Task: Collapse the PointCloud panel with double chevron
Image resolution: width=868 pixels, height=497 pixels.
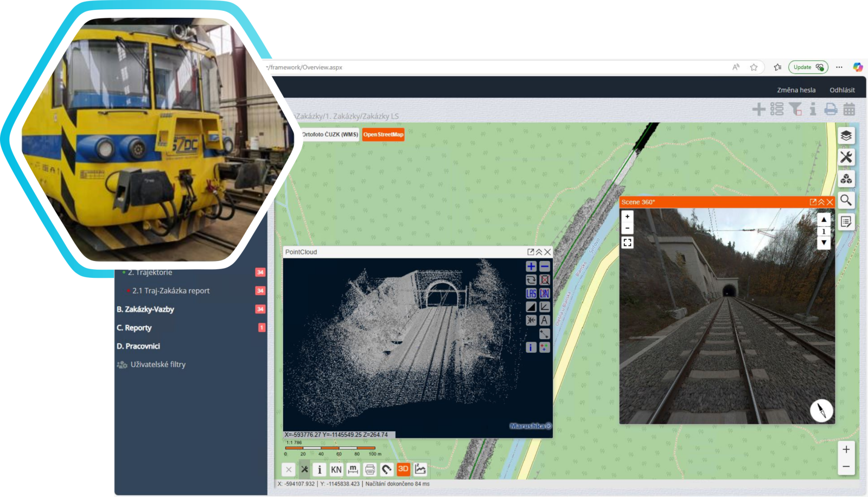Action: point(539,252)
